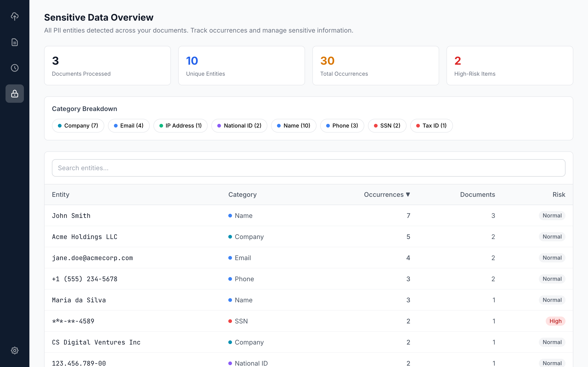Toggle the SSN (2) filter chip
This screenshot has width=588, height=367.
(x=387, y=125)
